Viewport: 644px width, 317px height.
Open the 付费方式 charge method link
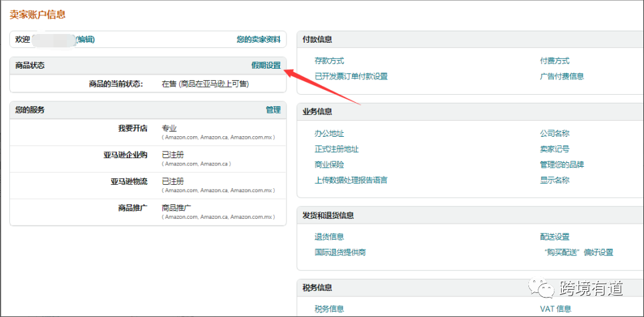point(555,61)
